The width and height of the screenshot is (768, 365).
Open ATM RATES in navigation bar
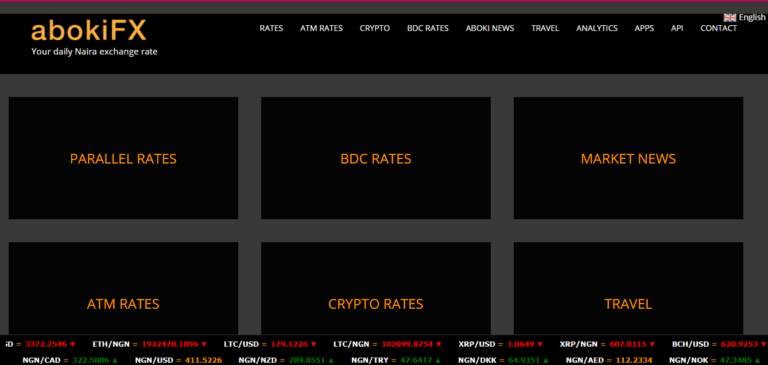point(321,28)
